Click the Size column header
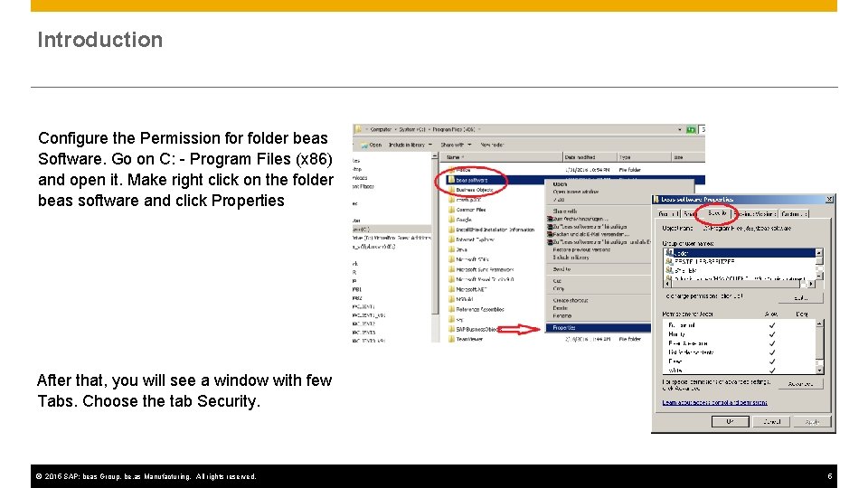This screenshot has height=488, width=868. coord(687,157)
